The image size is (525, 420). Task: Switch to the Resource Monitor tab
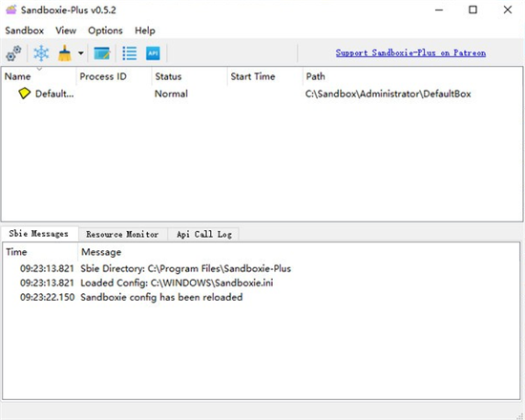tap(122, 234)
